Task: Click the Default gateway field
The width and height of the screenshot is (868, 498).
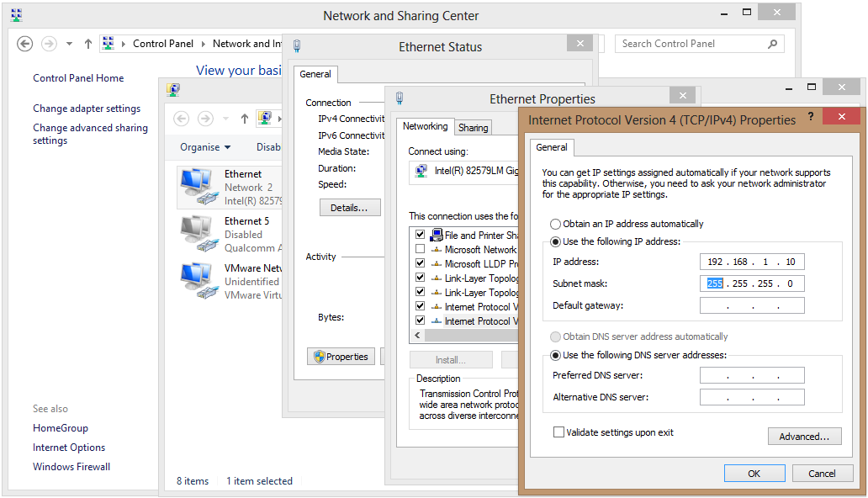Action: coord(752,305)
